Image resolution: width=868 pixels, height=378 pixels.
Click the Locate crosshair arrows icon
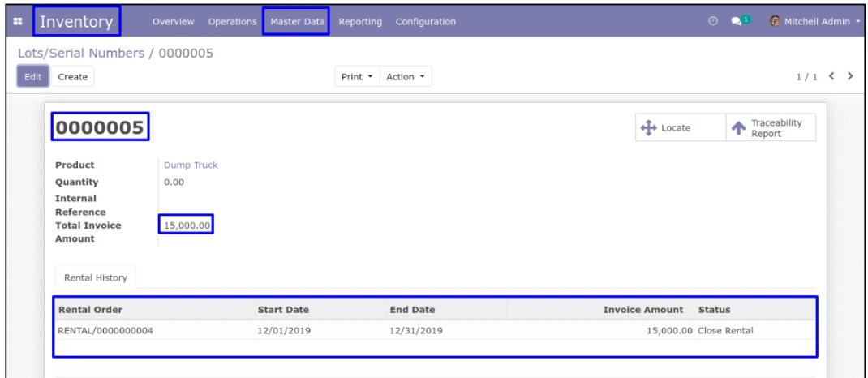[648, 128]
